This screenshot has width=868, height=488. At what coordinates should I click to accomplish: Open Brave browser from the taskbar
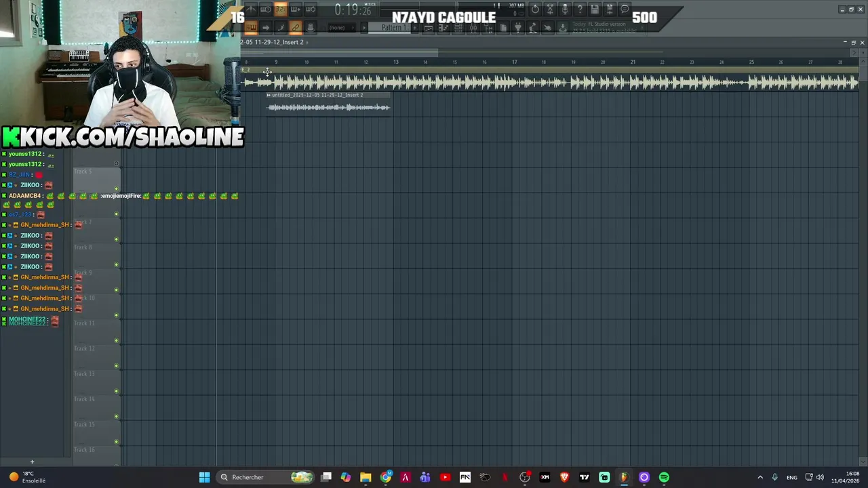point(564,477)
